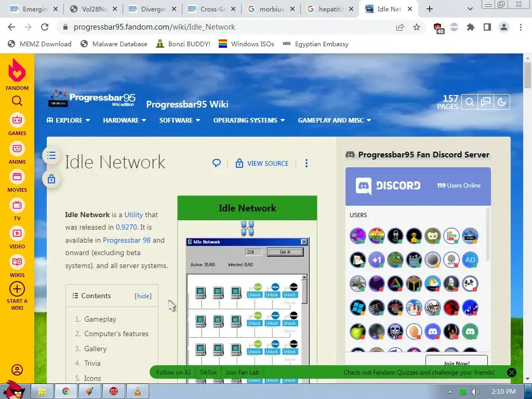
Task: Open the sidebar user profile icon
Action: click(17, 370)
